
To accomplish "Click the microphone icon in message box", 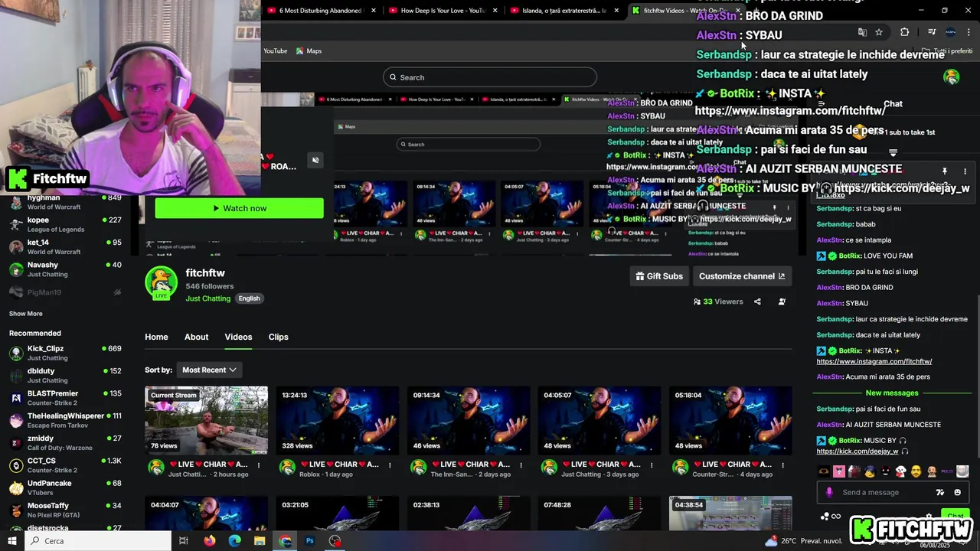I will click(829, 492).
